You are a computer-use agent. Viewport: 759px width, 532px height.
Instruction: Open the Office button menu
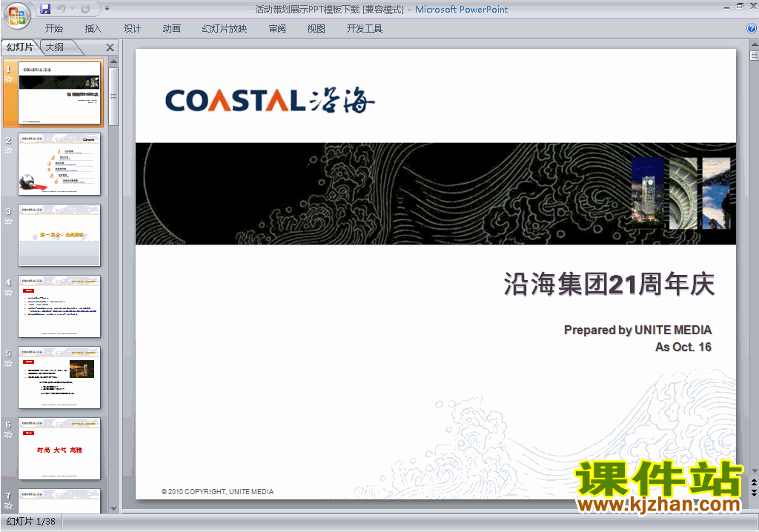pyautogui.click(x=17, y=16)
